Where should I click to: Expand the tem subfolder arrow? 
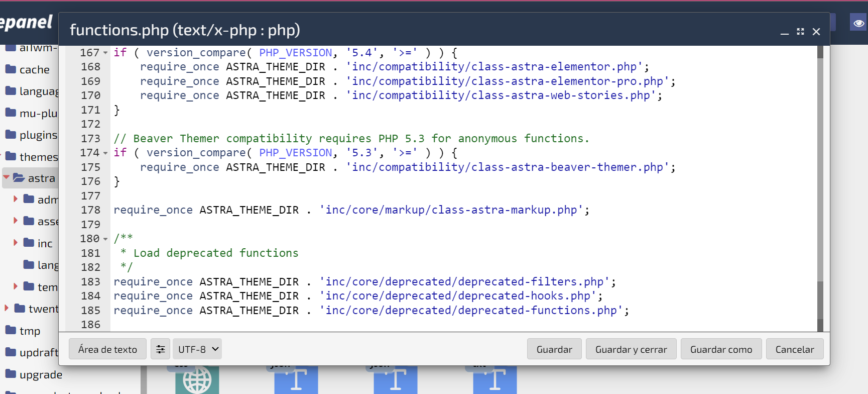tap(16, 286)
